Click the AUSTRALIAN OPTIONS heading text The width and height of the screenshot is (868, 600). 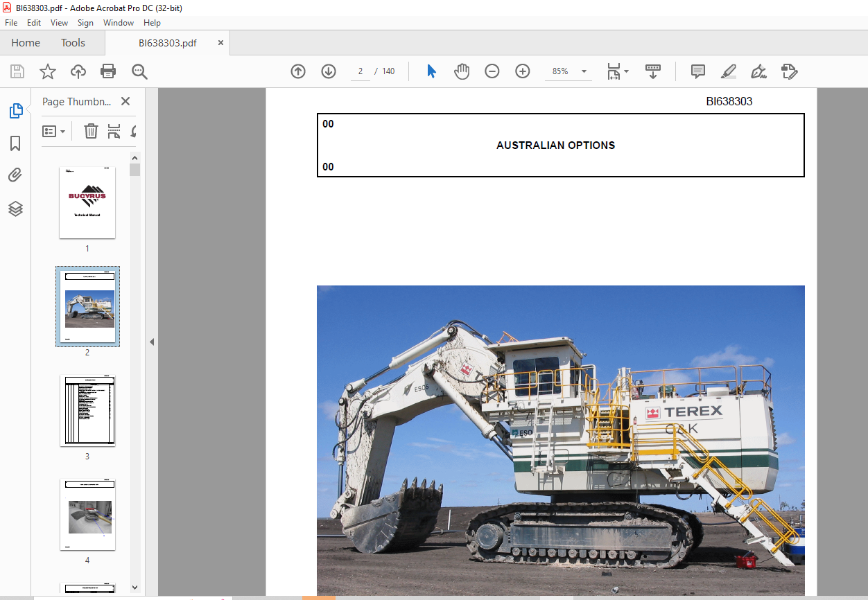555,145
